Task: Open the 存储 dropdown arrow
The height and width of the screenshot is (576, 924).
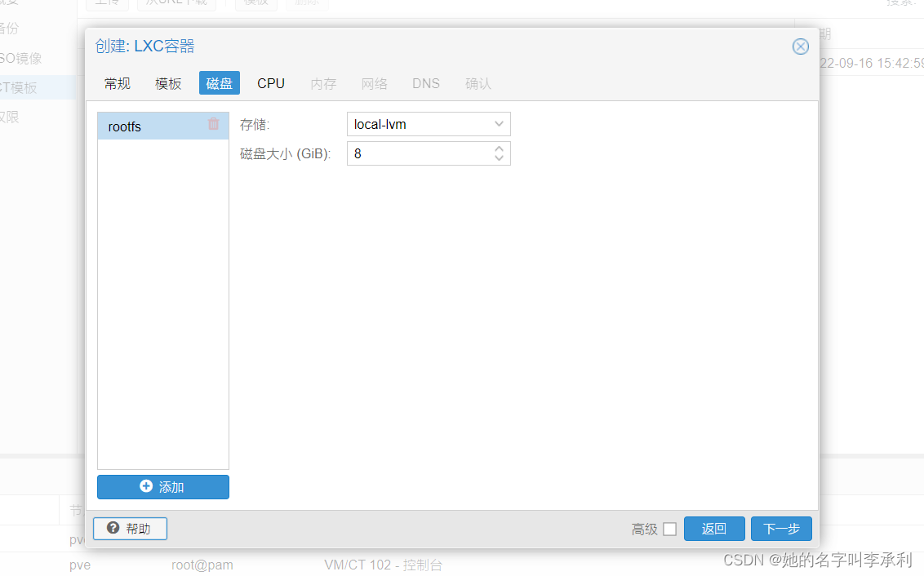Action: 499,124
